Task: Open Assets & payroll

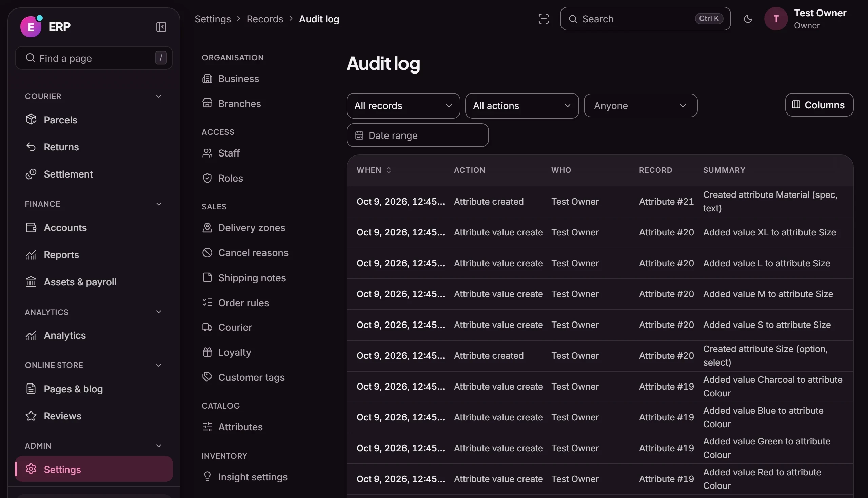Action: pyautogui.click(x=94, y=282)
